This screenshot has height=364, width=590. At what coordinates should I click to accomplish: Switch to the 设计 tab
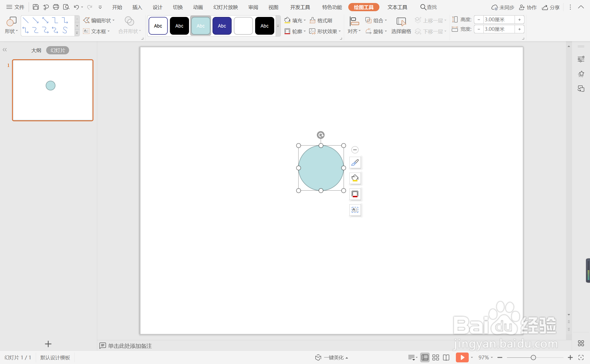click(x=157, y=7)
